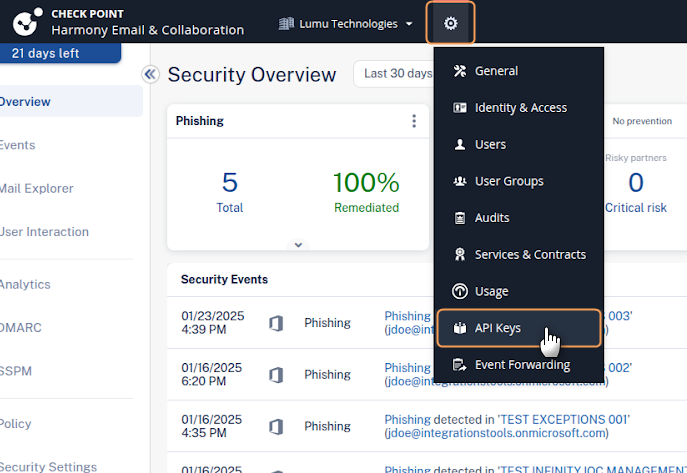Open Users from the settings menu
Viewport: 687px width, 473px height.
(490, 144)
